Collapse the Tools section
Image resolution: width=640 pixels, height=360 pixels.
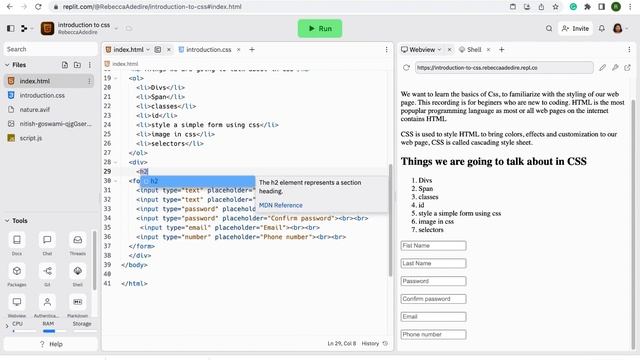tap(7, 220)
